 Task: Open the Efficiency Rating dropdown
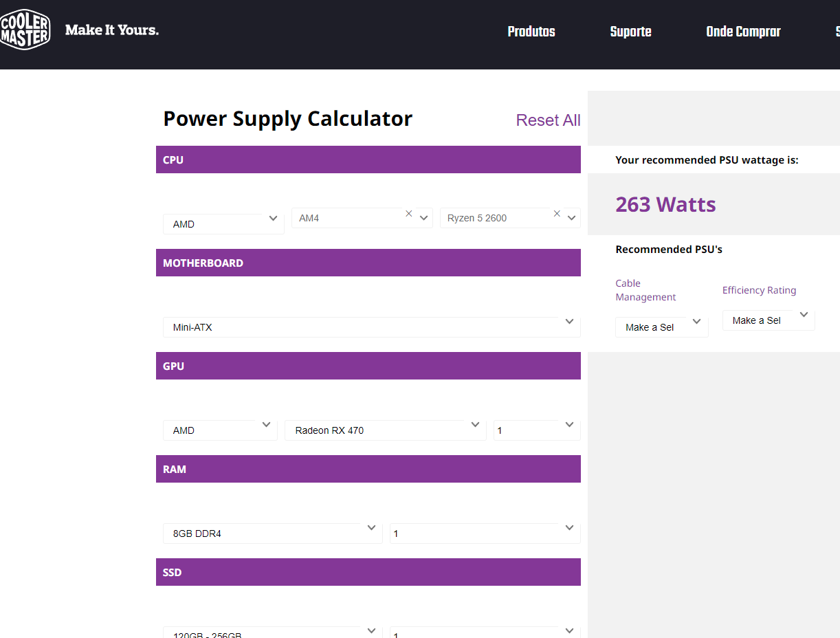coord(769,320)
